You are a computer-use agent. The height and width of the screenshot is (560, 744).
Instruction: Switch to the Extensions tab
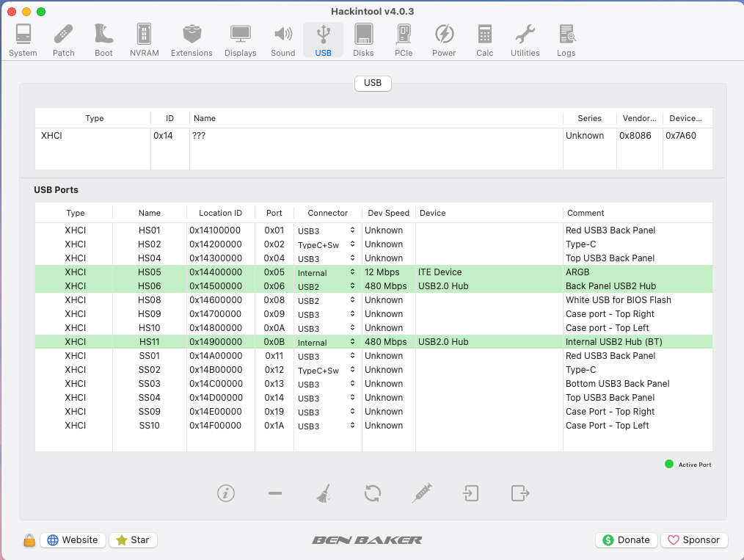click(x=192, y=40)
